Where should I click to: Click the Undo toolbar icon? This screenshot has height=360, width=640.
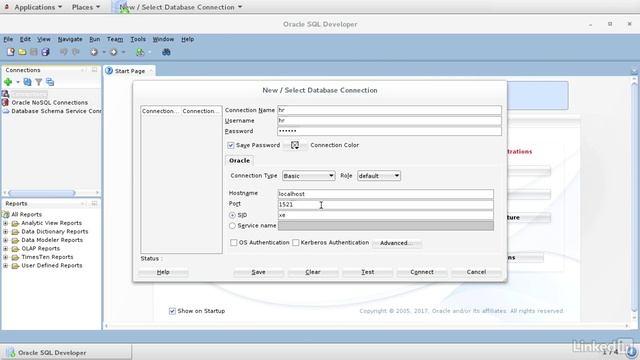point(64,52)
